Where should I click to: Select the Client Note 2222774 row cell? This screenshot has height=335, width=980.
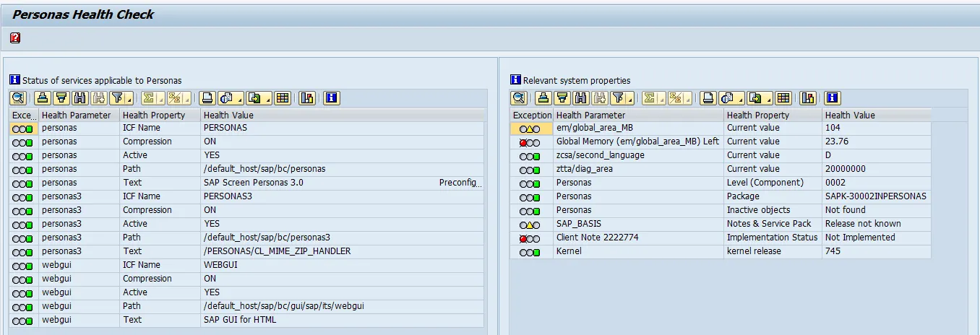click(x=597, y=238)
